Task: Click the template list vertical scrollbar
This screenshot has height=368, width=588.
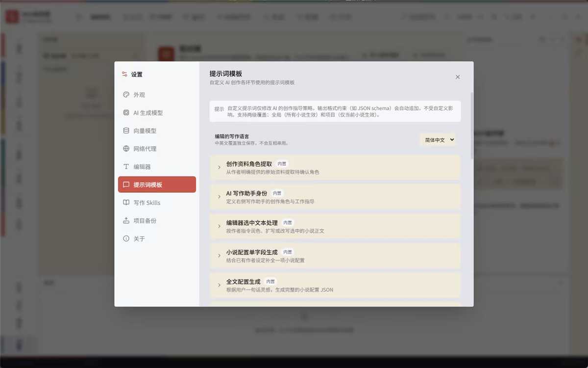Action: pos(472,125)
